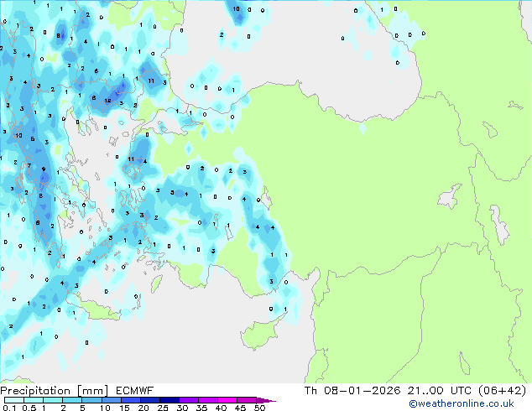532x411 pixels.
Task: Pick the 40–45 mm magenta swatch
Action: (227, 400)
